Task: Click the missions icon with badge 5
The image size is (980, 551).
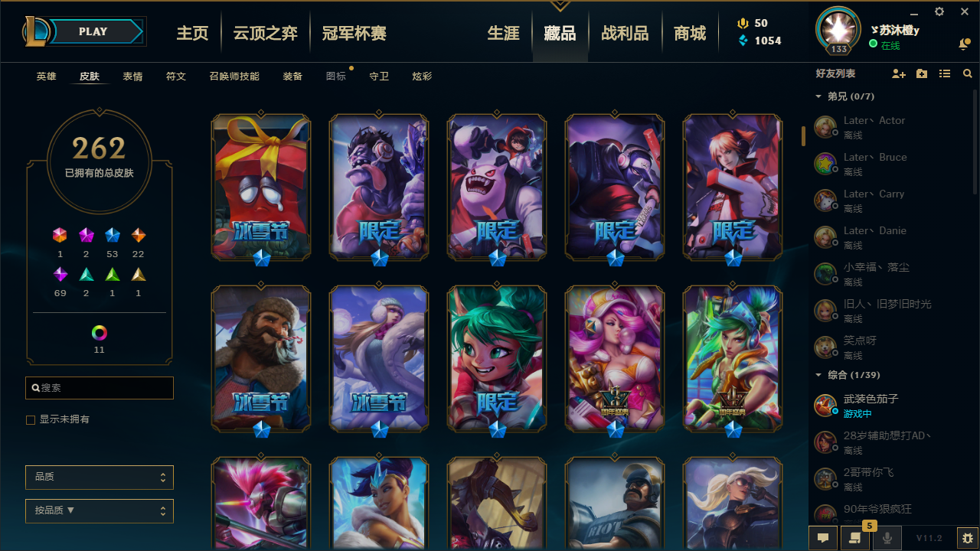Action: click(x=854, y=538)
